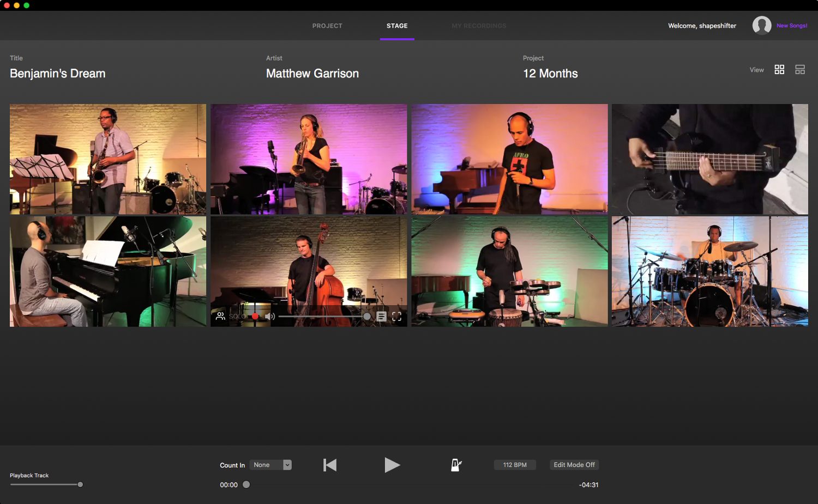Toggle SOLO on the bass player's track
This screenshot has width=818, height=504.
[x=237, y=316]
